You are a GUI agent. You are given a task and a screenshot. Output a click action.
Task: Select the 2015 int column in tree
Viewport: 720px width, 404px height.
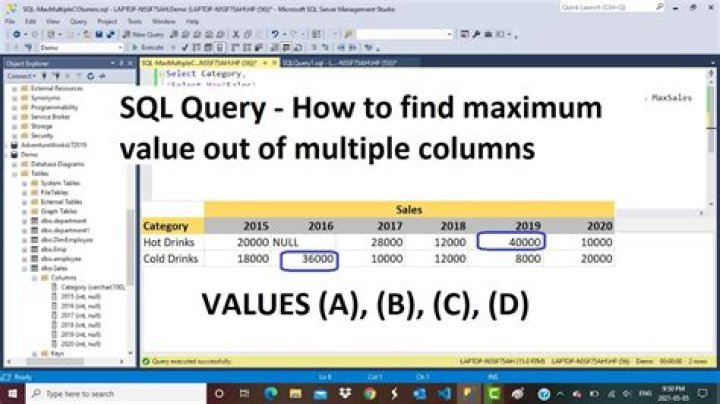point(81,297)
